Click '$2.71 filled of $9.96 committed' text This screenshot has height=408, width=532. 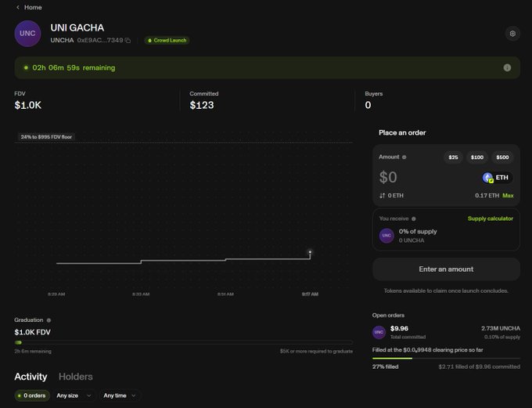point(479,366)
